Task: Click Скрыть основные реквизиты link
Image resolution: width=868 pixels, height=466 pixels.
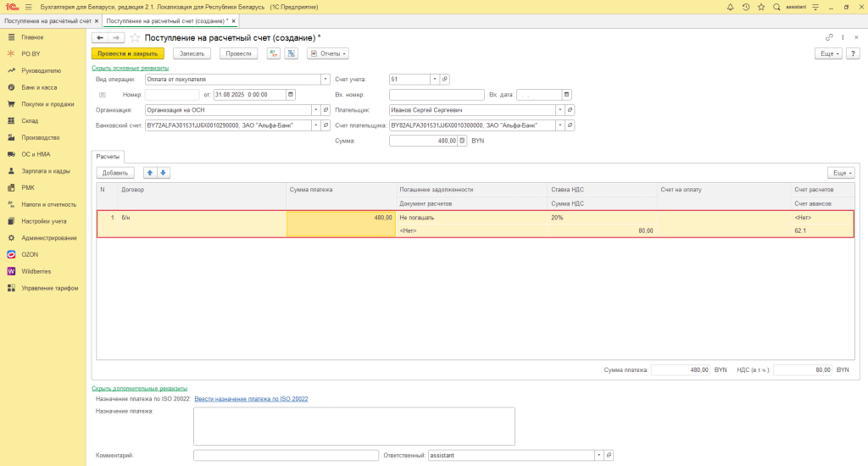Action: 130,68
